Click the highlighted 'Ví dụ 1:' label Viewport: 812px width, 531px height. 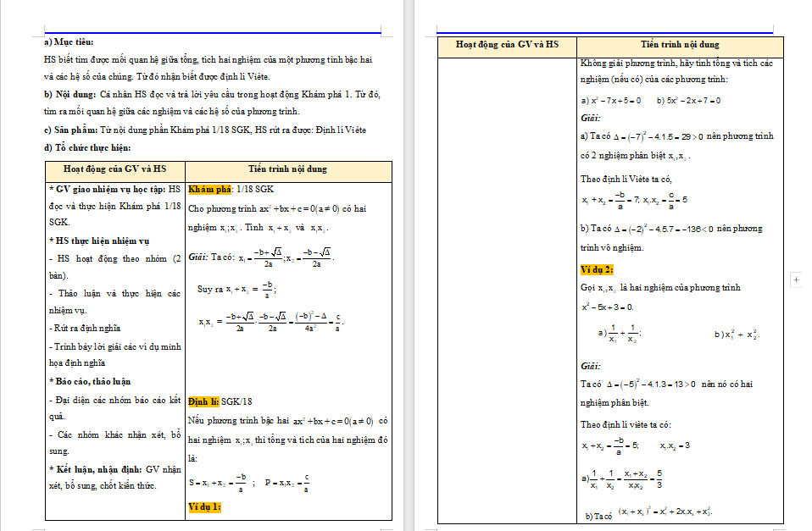tap(204, 506)
